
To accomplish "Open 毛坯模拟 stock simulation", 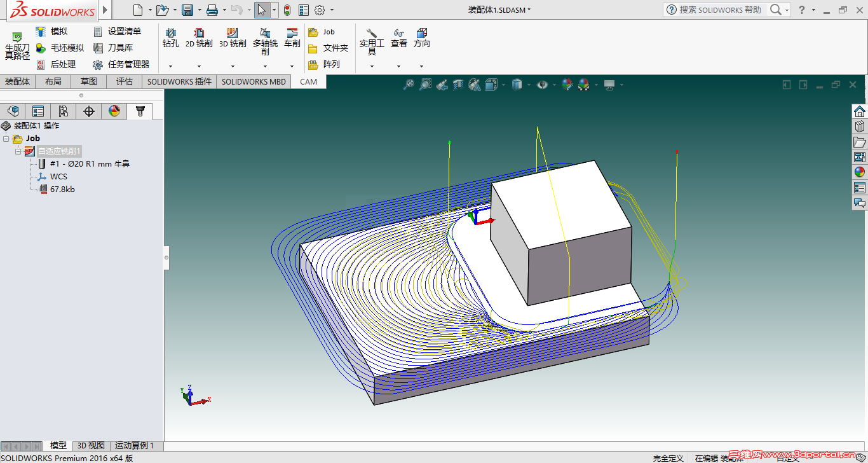I will pos(59,48).
